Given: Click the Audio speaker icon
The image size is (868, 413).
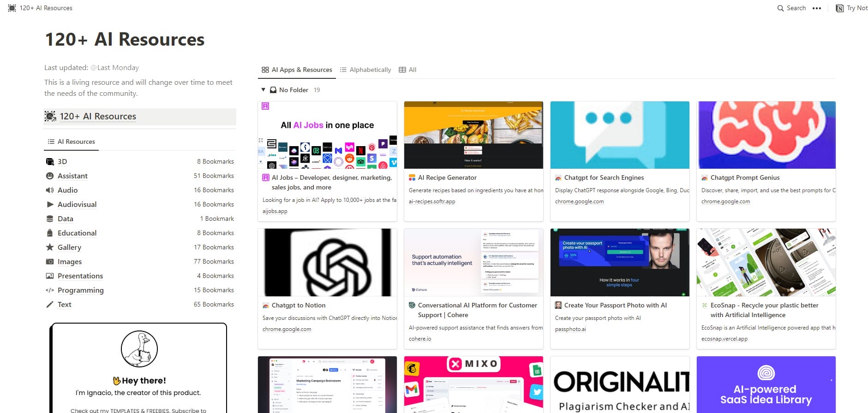Looking at the screenshot, I should pyautogui.click(x=50, y=190).
